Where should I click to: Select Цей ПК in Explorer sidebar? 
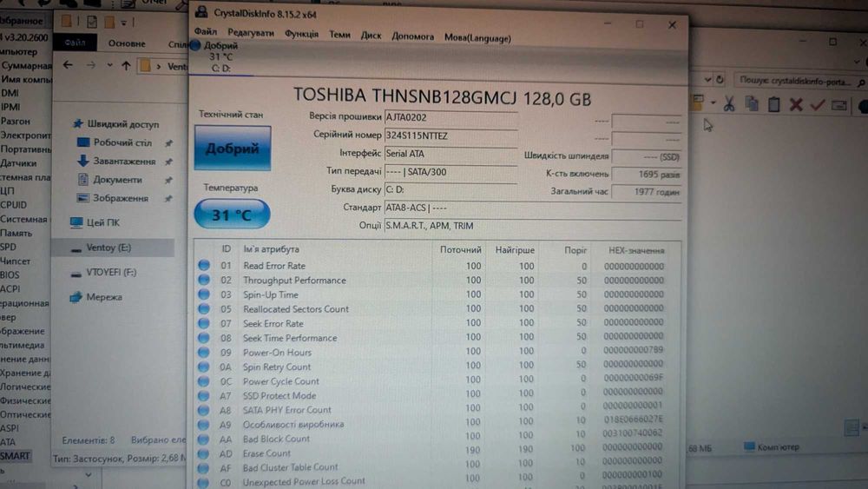[95, 222]
